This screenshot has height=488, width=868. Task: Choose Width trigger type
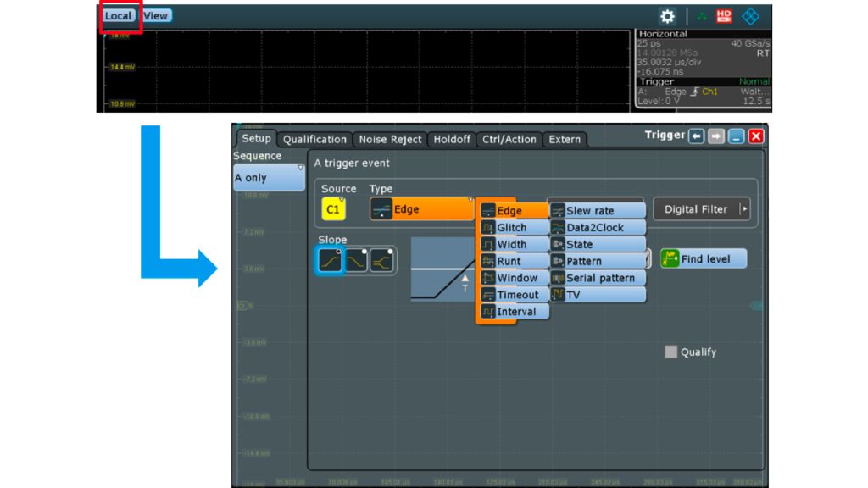(x=514, y=244)
